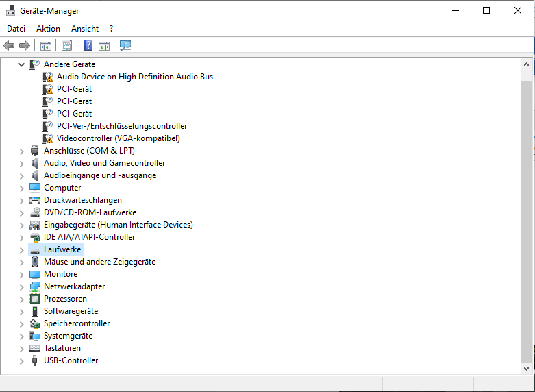Click the vertical scrollbar thumb

click(x=526, y=221)
